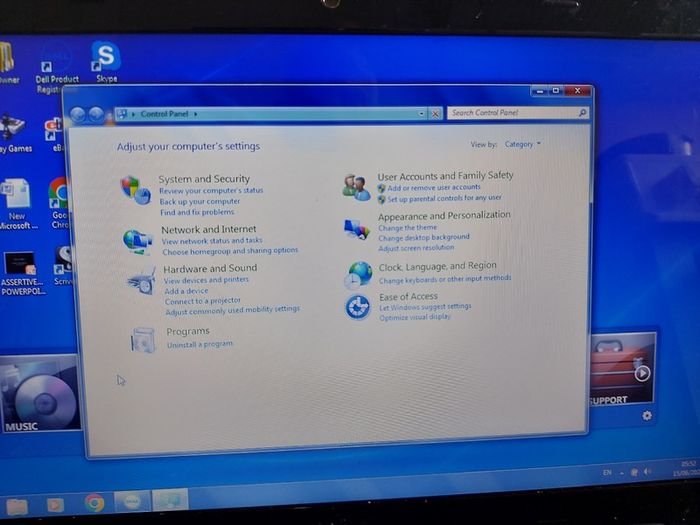Open User Accounts people icon

click(x=356, y=188)
